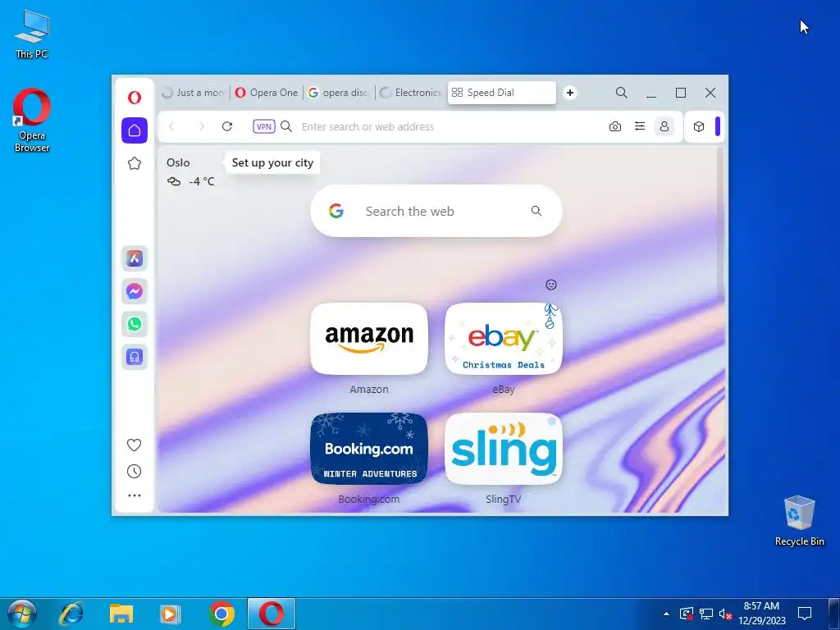Open the Player headphones icon in sidebar
Viewport: 840px width, 630px height.
[x=135, y=357]
